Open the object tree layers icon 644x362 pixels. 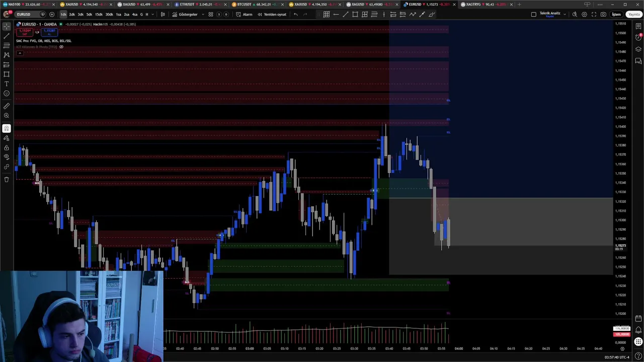point(638,49)
